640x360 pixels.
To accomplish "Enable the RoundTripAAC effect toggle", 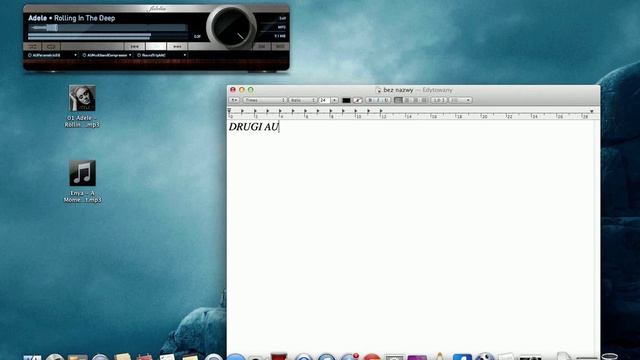I will (139, 55).
